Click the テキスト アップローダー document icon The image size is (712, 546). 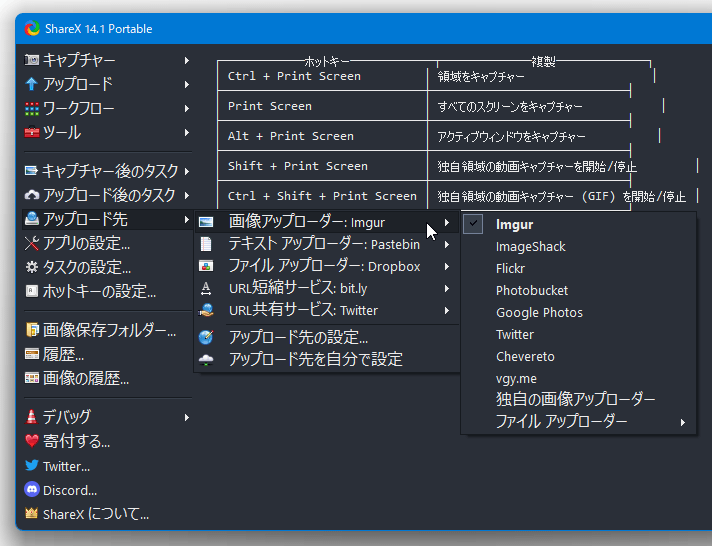[206, 244]
